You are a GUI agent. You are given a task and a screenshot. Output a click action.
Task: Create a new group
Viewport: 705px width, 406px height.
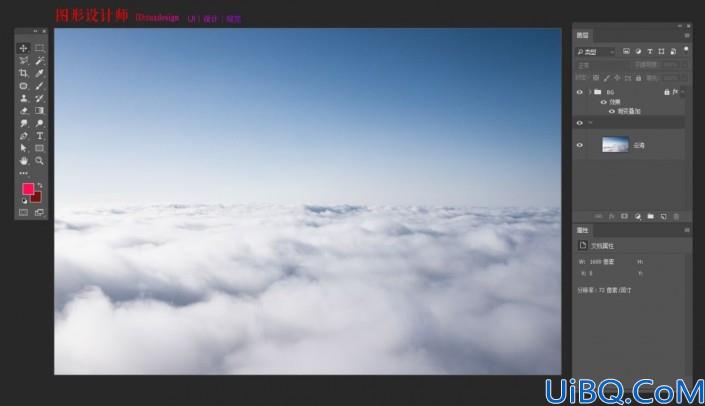[x=651, y=217]
